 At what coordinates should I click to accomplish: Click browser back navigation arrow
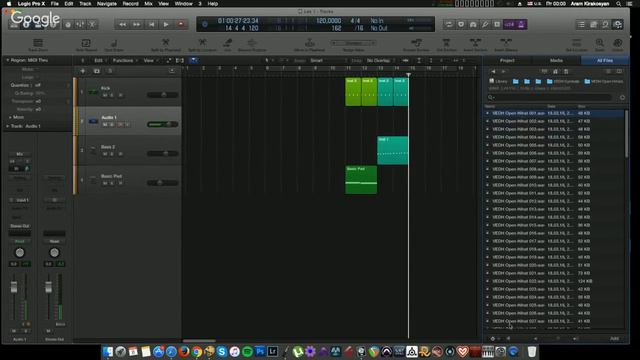point(493,71)
